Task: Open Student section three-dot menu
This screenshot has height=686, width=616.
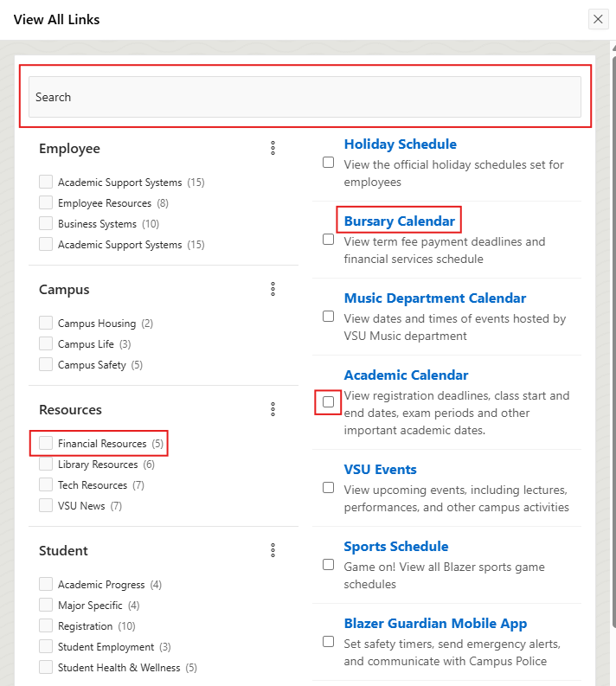Action: tap(273, 551)
